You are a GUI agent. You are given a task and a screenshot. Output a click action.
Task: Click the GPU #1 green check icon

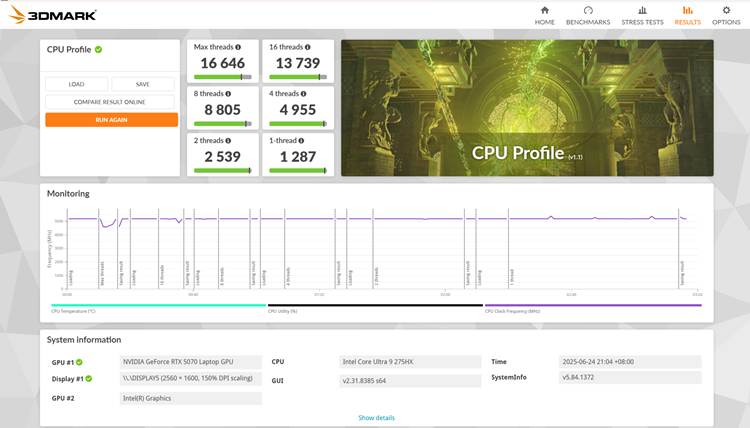[79, 362]
